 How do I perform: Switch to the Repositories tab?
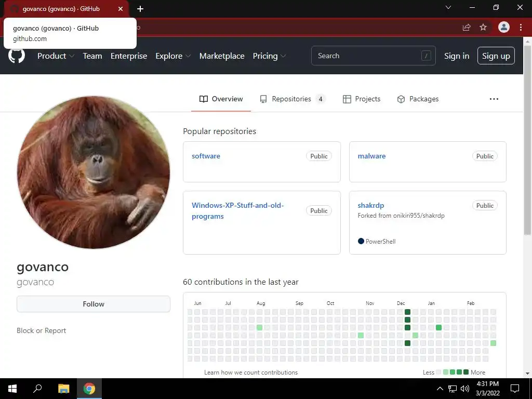[x=293, y=99]
